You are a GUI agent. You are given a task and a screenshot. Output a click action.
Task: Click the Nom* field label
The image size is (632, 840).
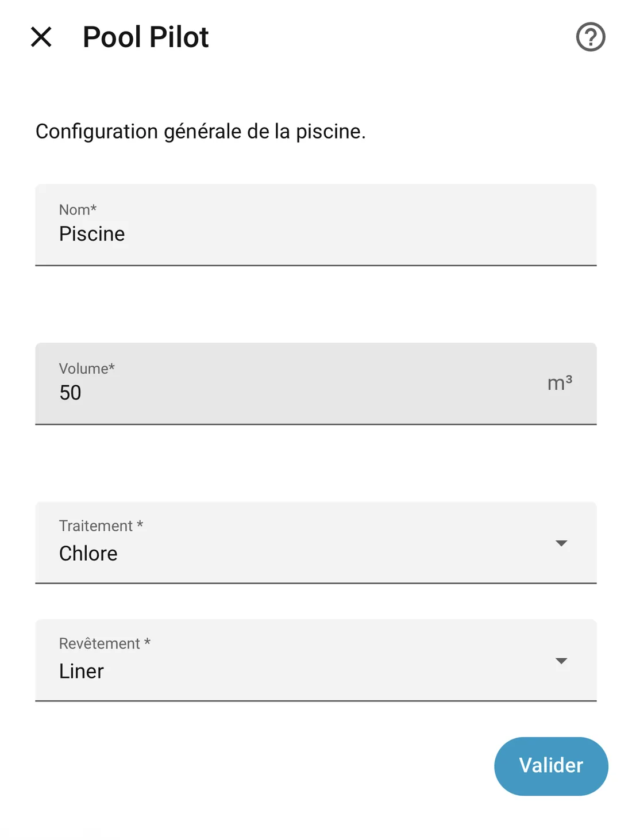tap(78, 209)
